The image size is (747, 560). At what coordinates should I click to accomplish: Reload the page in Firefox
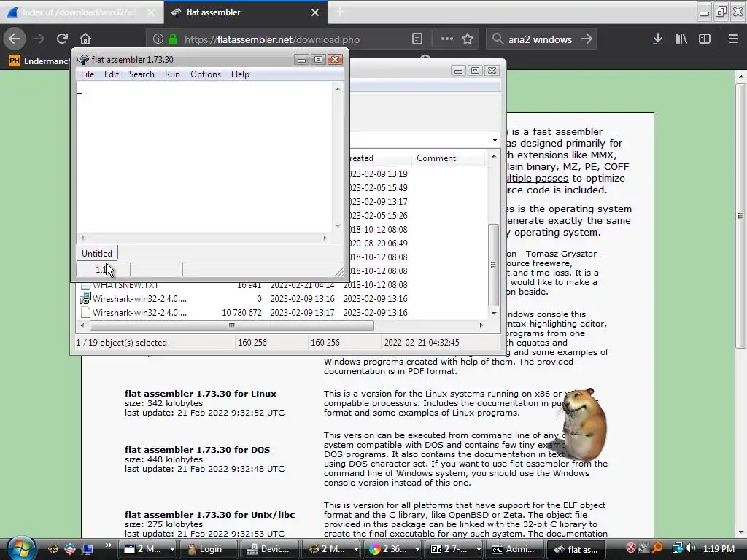pos(62,39)
